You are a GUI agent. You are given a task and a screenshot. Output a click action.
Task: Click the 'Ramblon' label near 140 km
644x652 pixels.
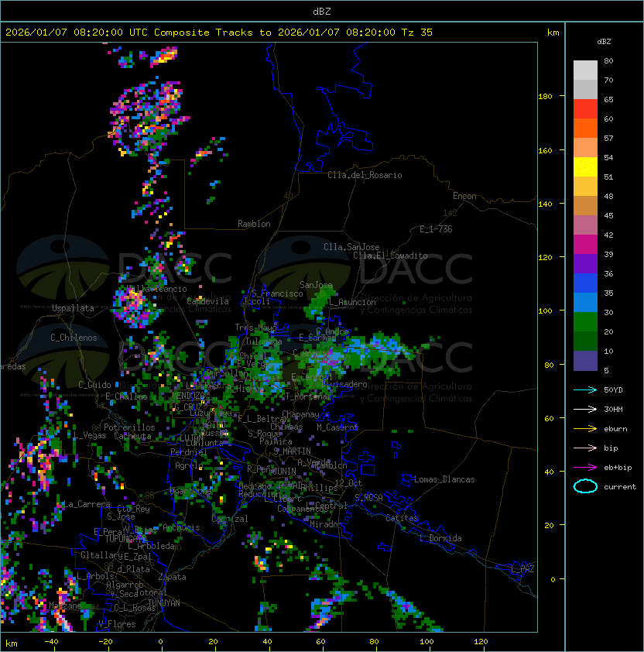coord(254,224)
